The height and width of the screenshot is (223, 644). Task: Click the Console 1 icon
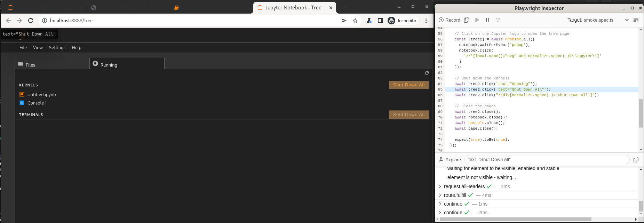coord(22,103)
